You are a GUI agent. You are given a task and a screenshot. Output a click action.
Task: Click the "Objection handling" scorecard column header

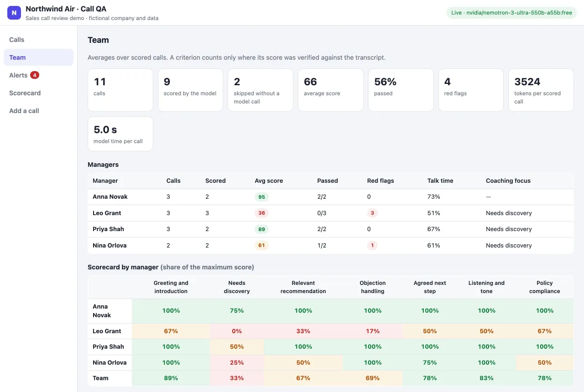tap(373, 287)
